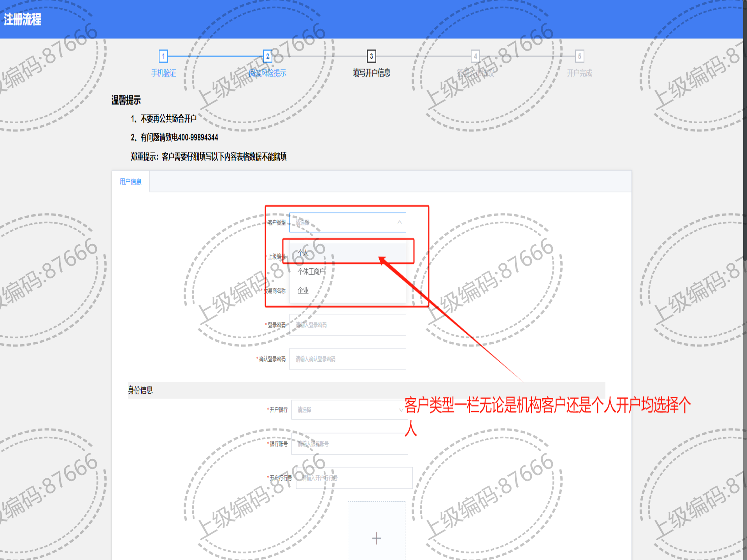747x560 pixels.
Task: Click the 阅读风险提示 step label
Action: click(x=268, y=73)
